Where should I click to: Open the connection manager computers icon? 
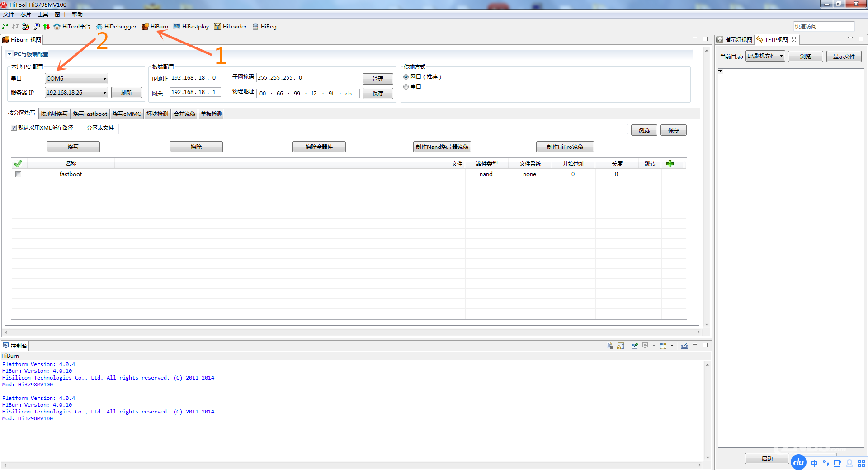pos(26,27)
